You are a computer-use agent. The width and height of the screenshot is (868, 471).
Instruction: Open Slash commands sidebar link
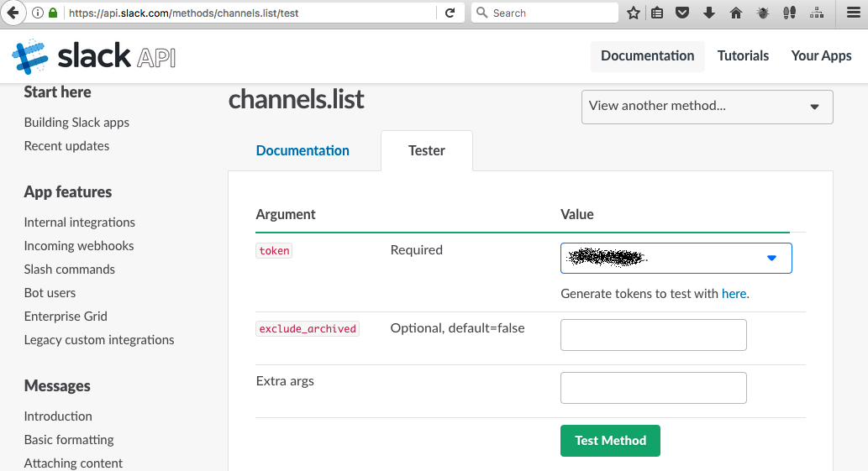click(x=69, y=270)
